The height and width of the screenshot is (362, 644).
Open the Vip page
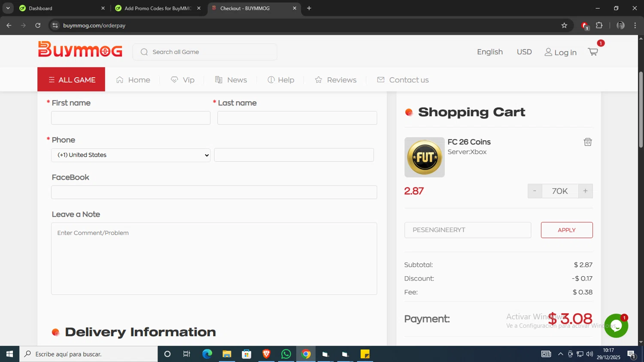click(182, 80)
